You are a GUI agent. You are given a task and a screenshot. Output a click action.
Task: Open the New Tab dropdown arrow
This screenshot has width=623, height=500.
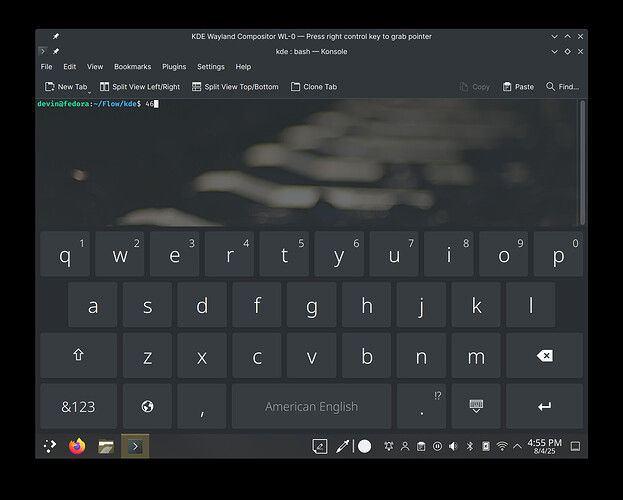click(x=90, y=90)
